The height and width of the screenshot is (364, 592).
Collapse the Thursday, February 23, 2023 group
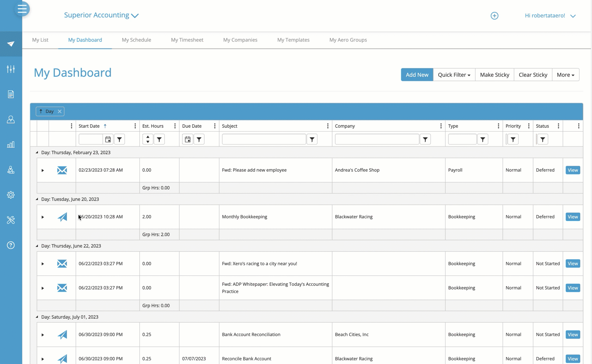(37, 152)
